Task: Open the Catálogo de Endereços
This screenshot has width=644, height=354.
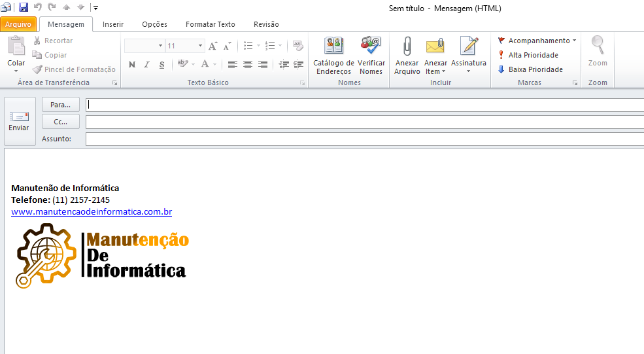Action: click(x=333, y=56)
